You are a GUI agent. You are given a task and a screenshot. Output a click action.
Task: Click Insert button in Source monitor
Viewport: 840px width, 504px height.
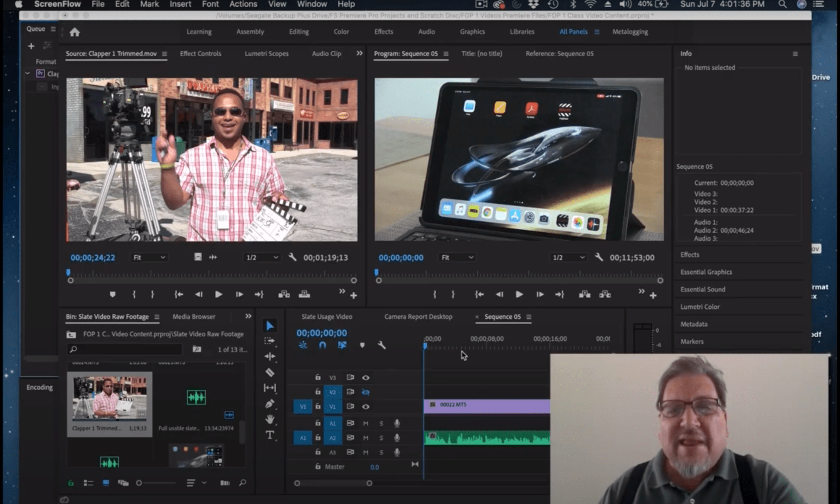click(x=284, y=294)
